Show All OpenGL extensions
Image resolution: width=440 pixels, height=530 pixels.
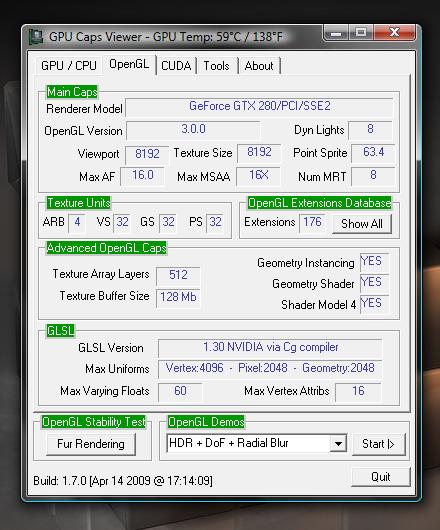(x=362, y=224)
